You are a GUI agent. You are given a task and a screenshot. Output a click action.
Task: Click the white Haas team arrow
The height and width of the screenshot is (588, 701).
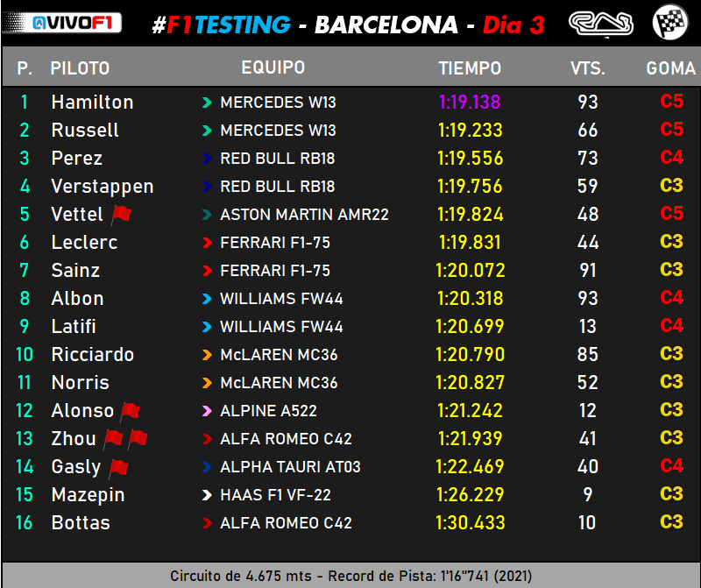pyautogui.click(x=207, y=495)
